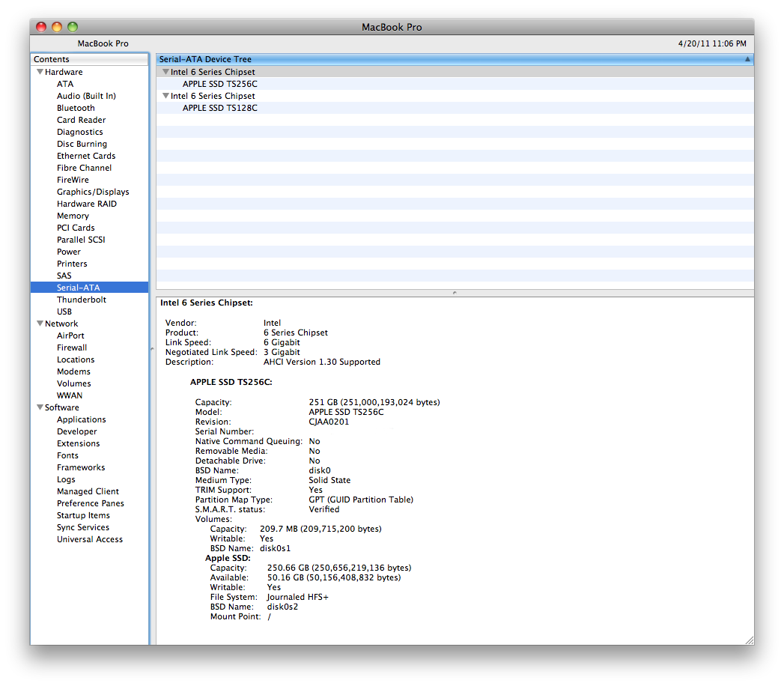Click the green zoom window button

73,27
